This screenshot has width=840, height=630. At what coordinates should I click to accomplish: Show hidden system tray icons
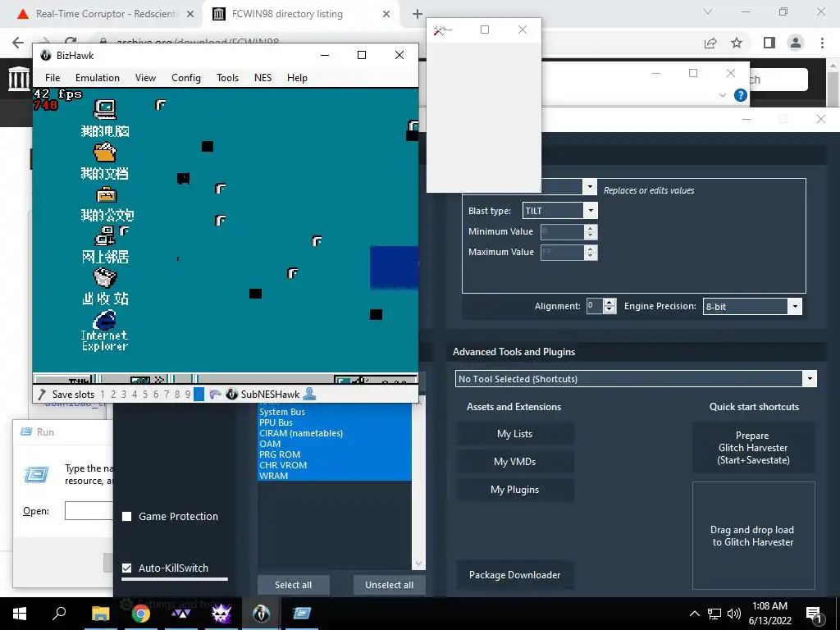(694, 614)
